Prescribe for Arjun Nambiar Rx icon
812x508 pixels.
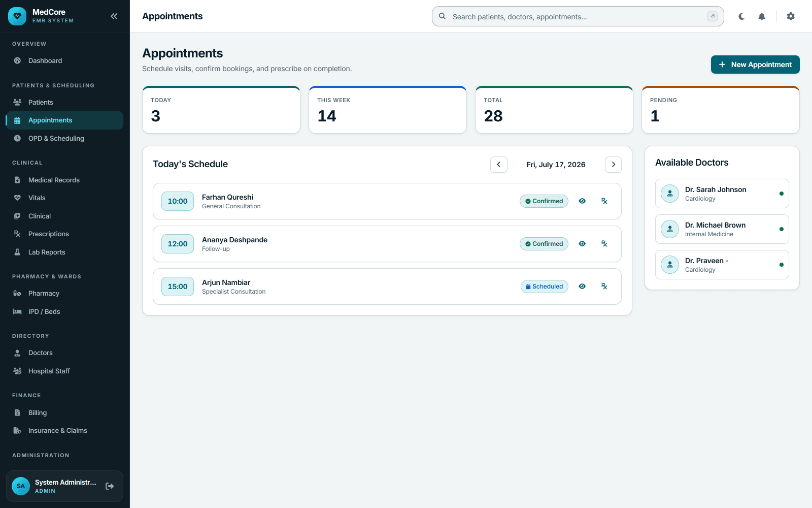604,287
